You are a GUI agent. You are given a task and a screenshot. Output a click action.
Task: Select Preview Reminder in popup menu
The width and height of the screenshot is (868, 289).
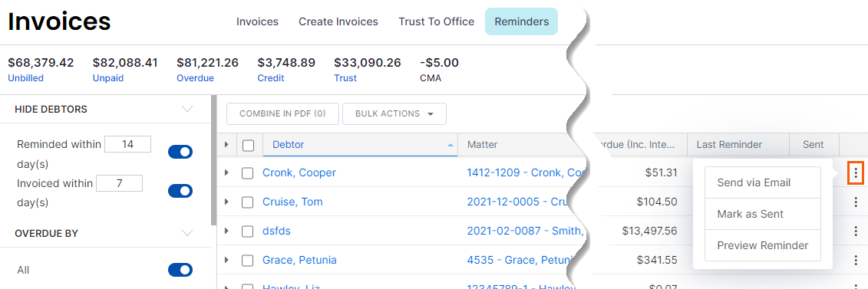(762, 245)
